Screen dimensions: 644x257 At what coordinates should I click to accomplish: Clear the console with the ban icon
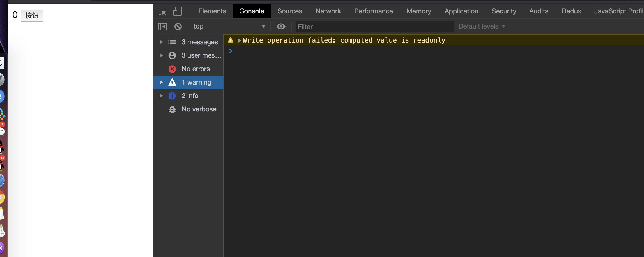178,27
